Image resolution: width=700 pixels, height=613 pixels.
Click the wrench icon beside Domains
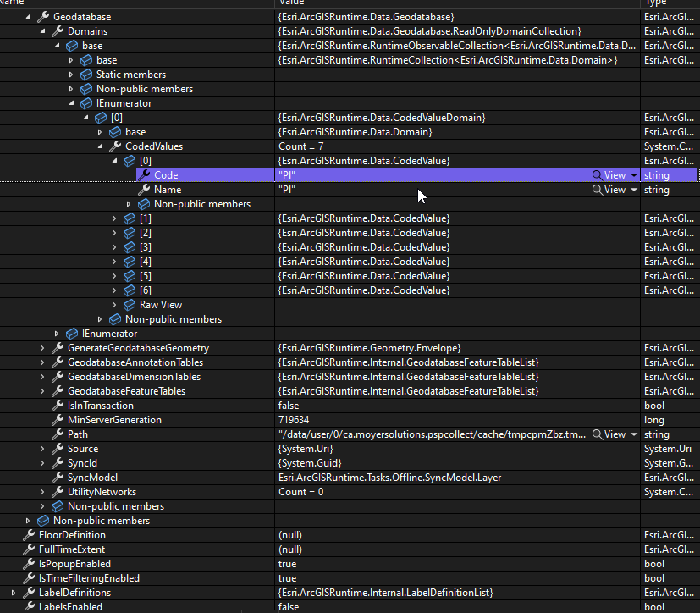58,31
